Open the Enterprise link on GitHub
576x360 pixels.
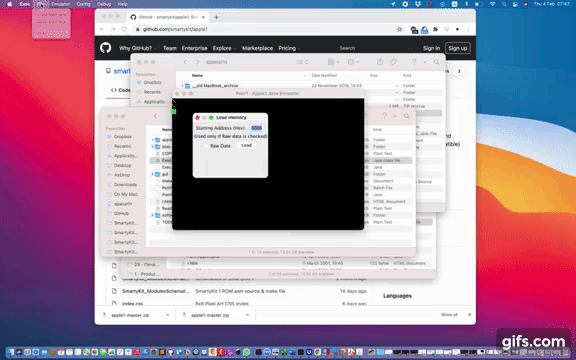(x=194, y=48)
